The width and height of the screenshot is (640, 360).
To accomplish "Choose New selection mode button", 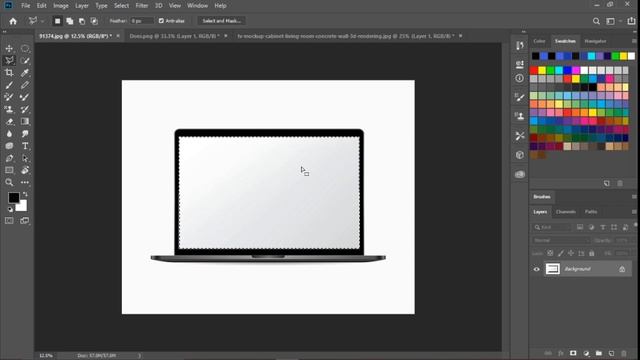I will coord(58,21).
